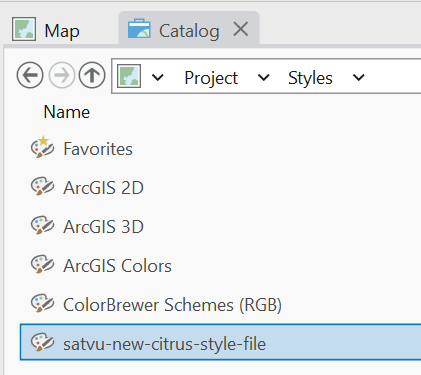Click the satvu-new-citrus-style-file palette icon
The image size is (421, 375).
pyautogui.click(x=42, y=342)
